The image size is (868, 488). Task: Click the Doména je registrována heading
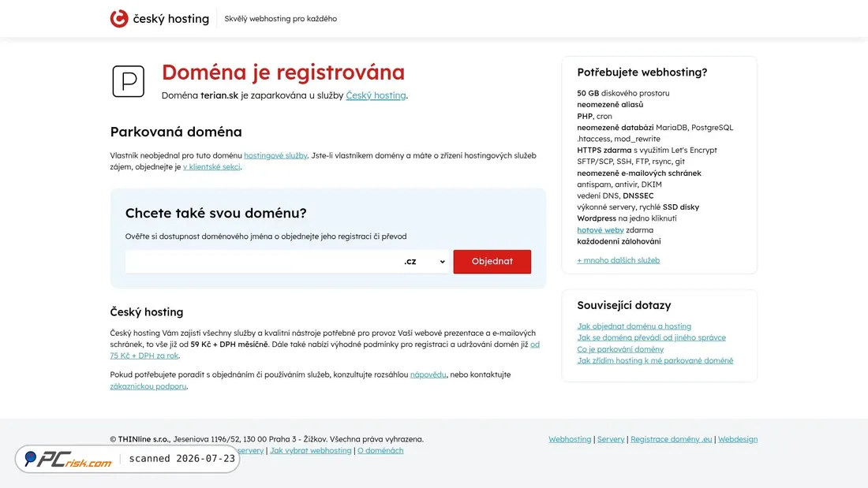[x=282, y=72]
